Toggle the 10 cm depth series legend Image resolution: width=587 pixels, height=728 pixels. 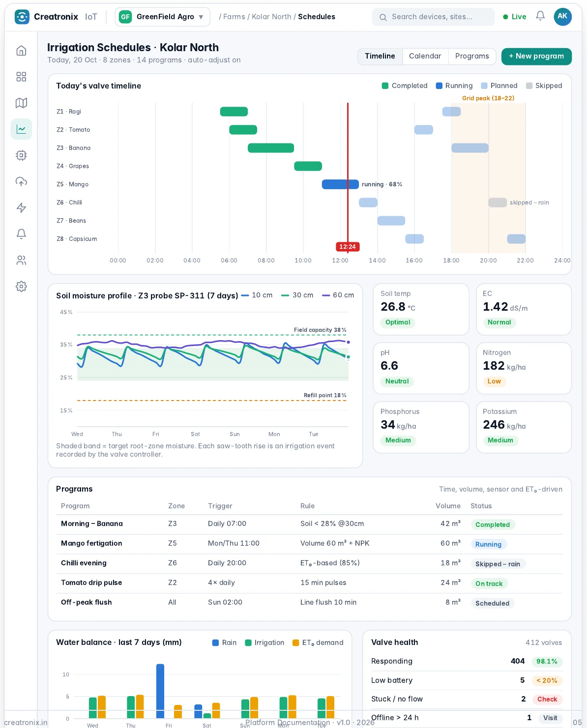click(257, 295)
